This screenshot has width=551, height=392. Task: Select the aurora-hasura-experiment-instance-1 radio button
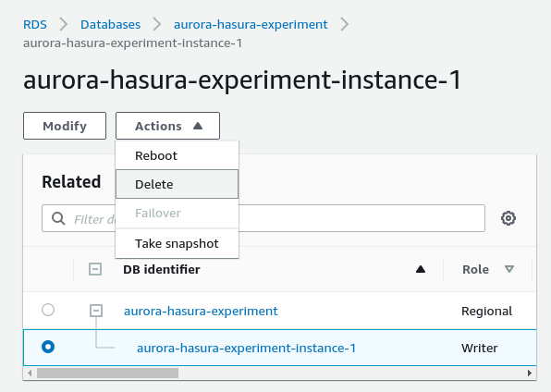[48, 347]
